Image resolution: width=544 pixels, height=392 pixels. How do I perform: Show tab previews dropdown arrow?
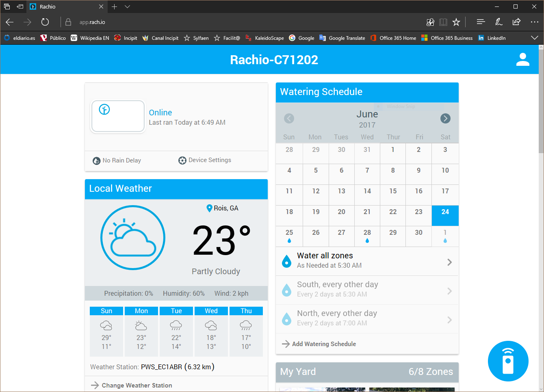(x=127, y=6)
